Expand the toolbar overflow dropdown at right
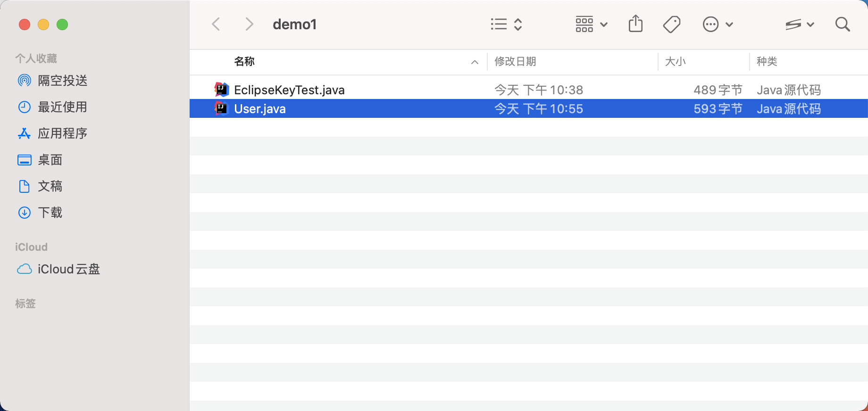 click(800, 24)
